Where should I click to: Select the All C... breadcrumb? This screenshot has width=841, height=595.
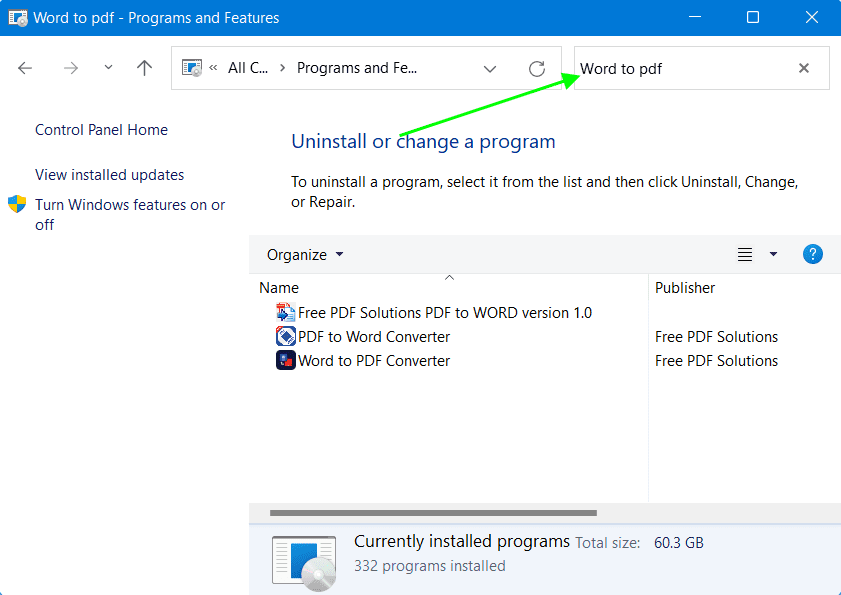[x=248, y=68]
